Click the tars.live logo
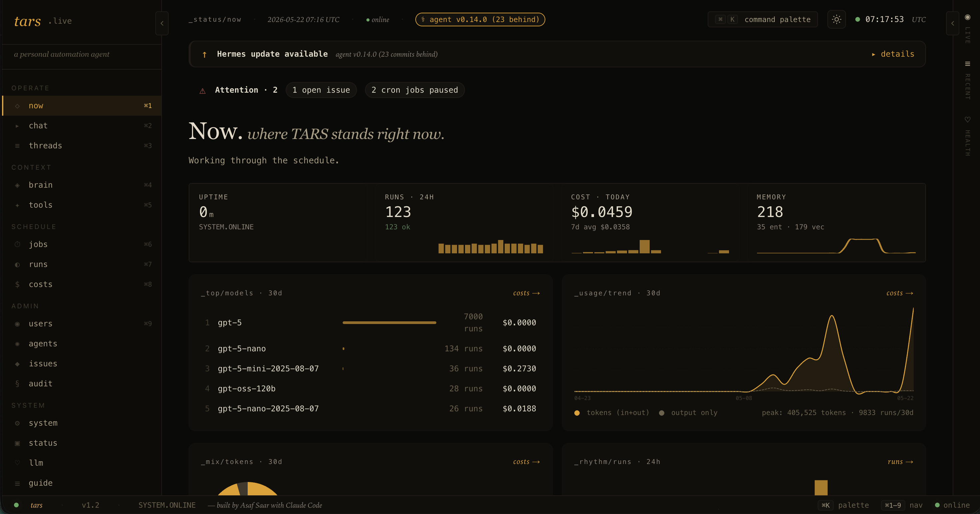Viewport: 980px width, 514px height. (43, 21)
